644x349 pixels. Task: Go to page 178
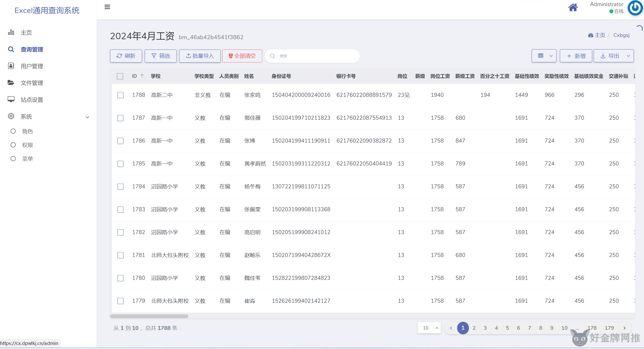(592, 328)
